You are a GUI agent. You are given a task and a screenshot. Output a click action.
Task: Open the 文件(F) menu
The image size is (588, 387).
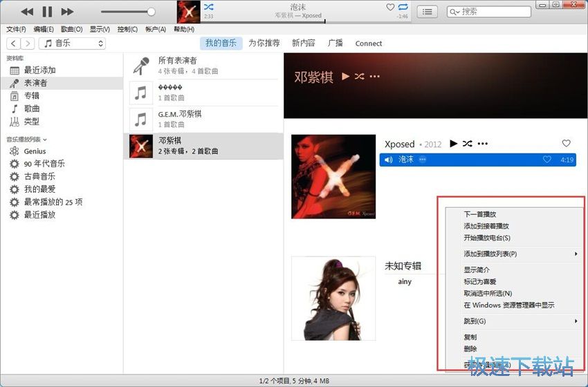point(16,29)
